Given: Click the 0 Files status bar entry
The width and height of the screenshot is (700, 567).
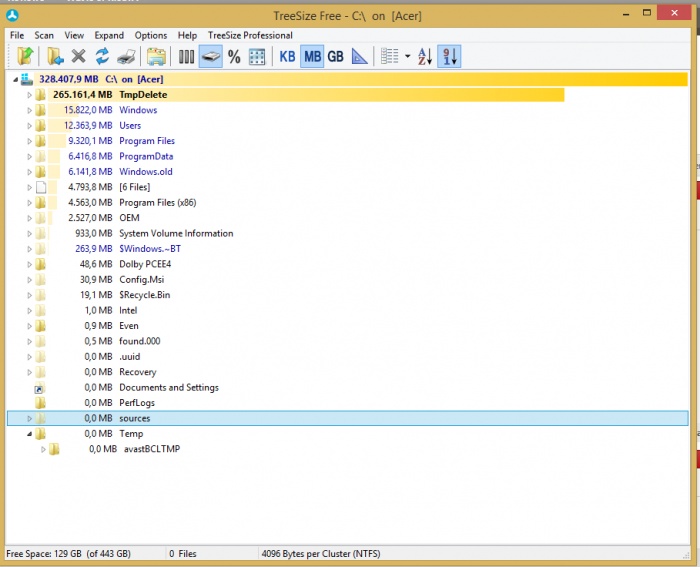Looking at the screenshot, I should 183,554.
